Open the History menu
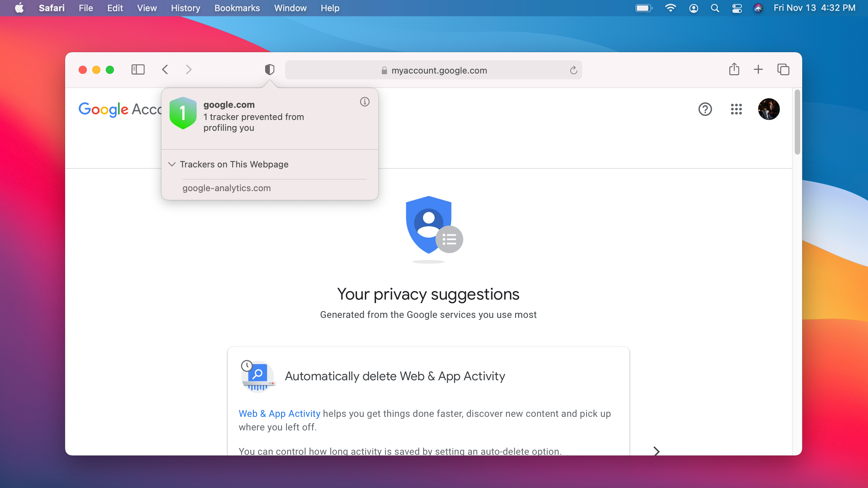The height and width of the screenshot is (488, 868). 185,8
